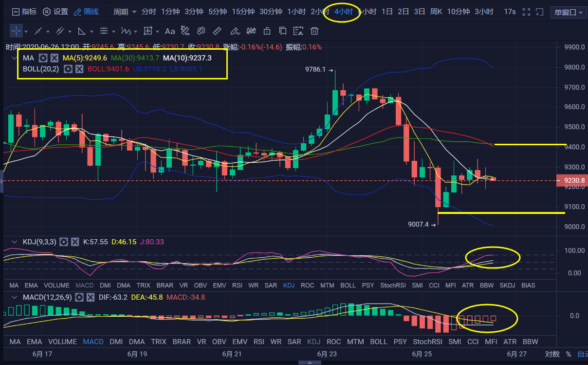Viewport: 588px width, 365px height.
Task: Toggle the 画线 drawing tools
Action: tap(86, 12)
